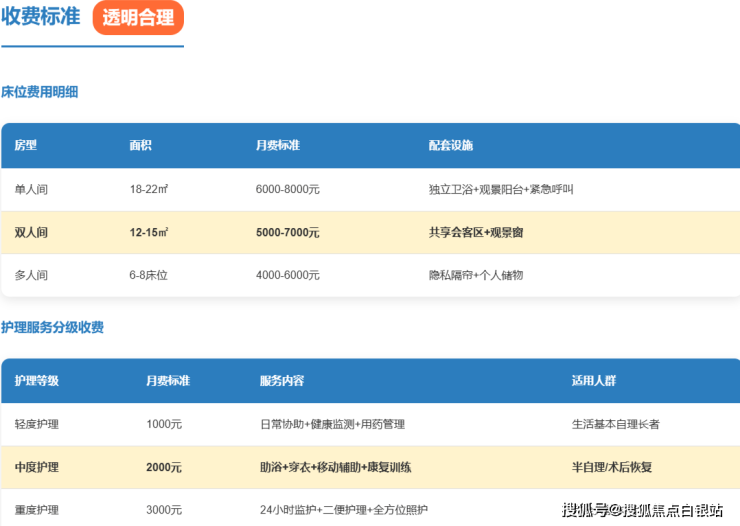
Task: Click the 重度护理 care level cell
Action: click(37, 510)
